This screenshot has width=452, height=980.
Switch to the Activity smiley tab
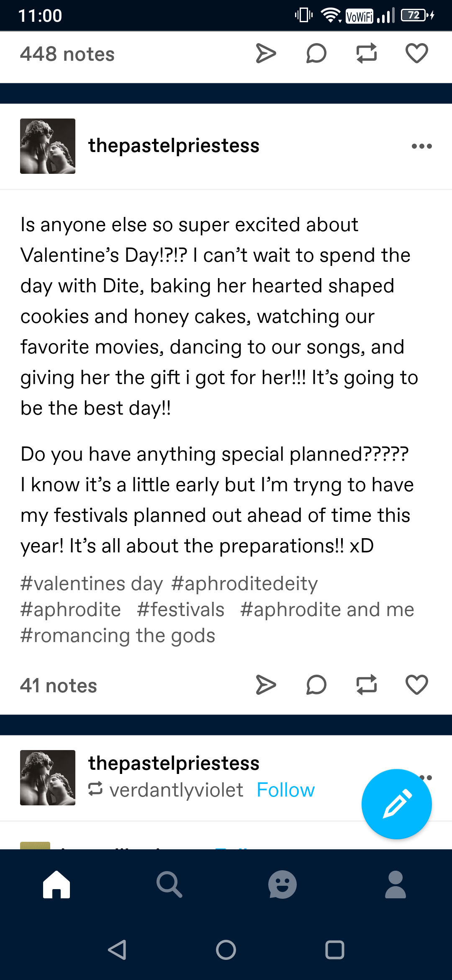click(282, 884)
